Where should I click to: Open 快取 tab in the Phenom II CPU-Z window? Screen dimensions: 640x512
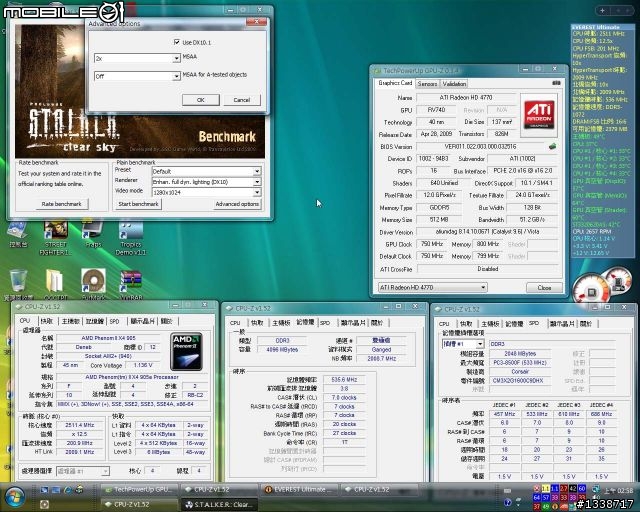point(47,321)
